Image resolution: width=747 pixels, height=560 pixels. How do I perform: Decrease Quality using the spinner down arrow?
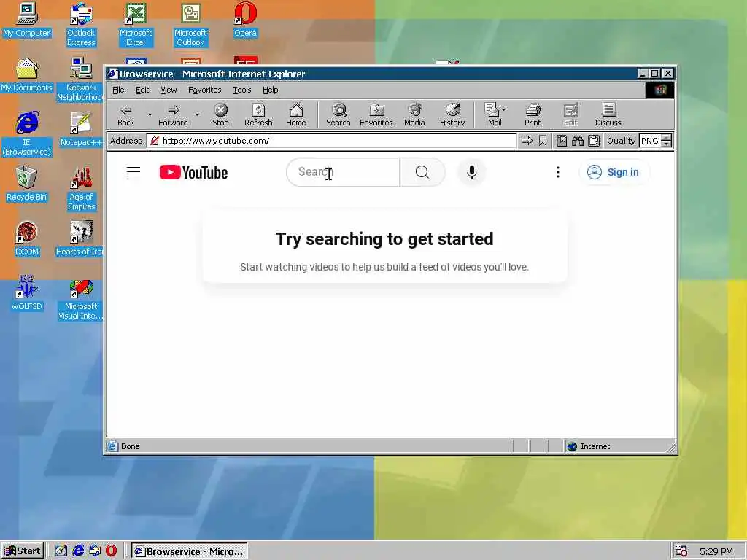click(667, 144)
